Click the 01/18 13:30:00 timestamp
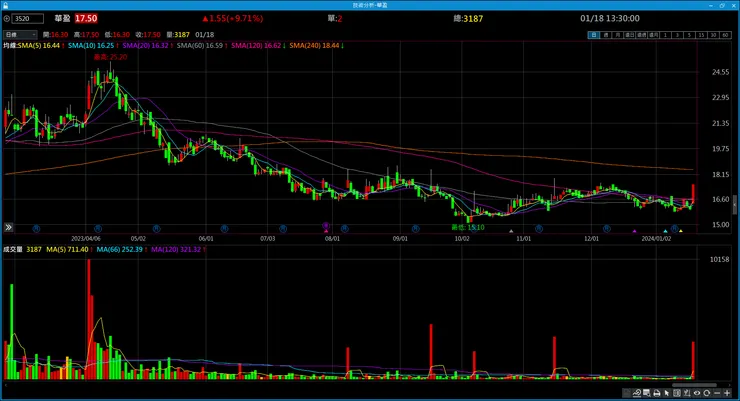This screenshot has width=740, height=401. click(610, 18)
